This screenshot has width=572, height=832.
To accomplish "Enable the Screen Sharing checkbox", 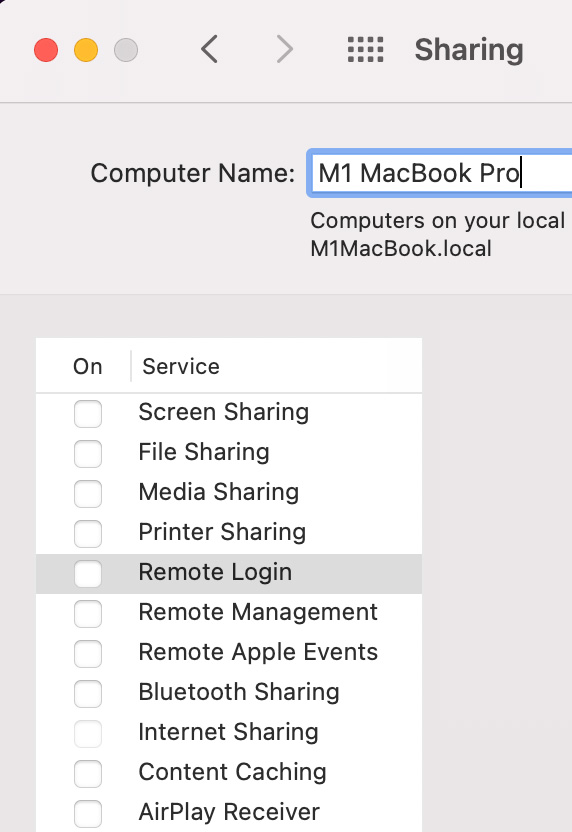I will coord(88,414).
